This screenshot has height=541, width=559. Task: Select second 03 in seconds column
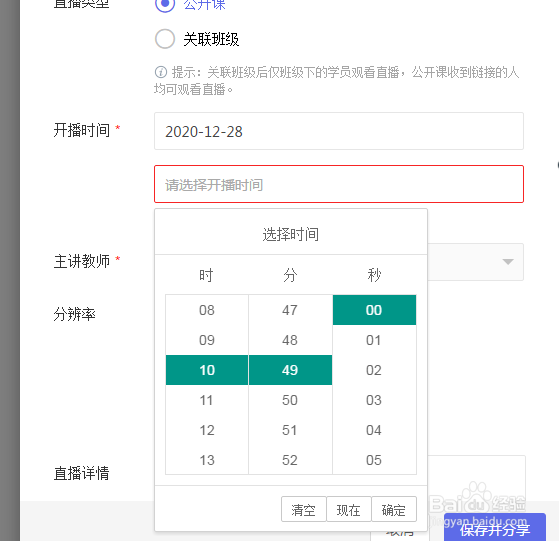(x=374, y=400)
